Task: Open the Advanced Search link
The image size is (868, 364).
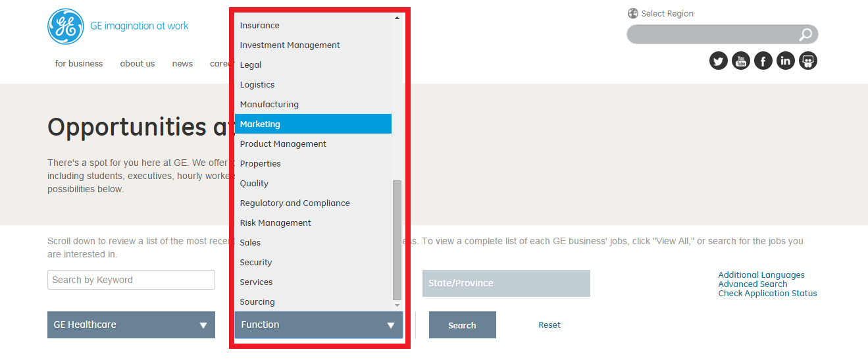Action: [x=753, y=284]
